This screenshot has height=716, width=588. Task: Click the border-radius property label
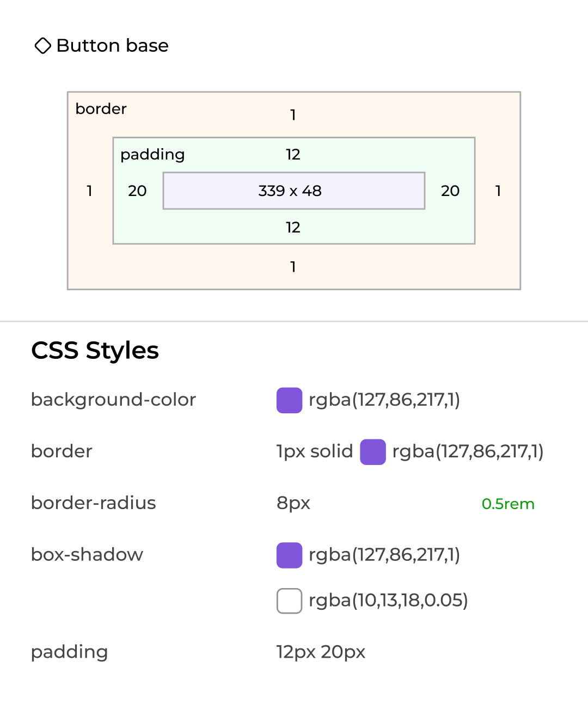coord(94,503)
